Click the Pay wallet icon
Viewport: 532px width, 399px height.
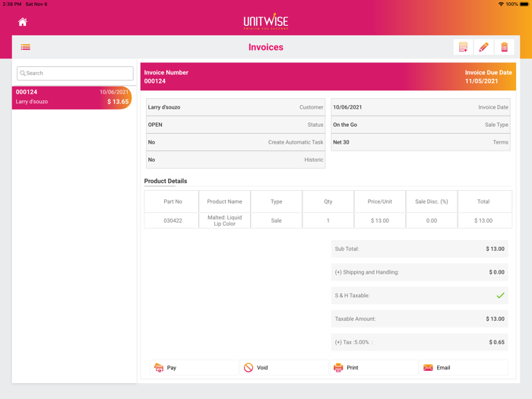[159, 368]
